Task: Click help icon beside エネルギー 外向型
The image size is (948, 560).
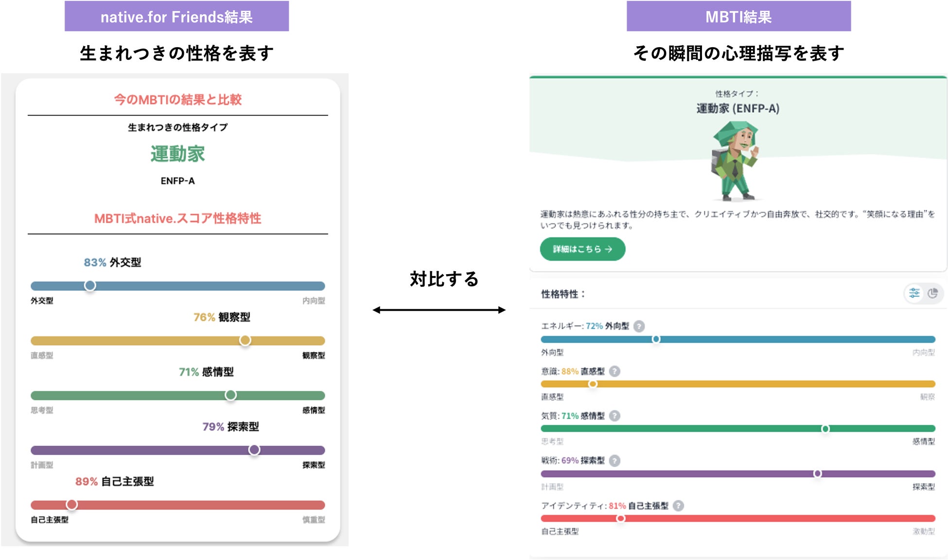Action: pos(639,326)
